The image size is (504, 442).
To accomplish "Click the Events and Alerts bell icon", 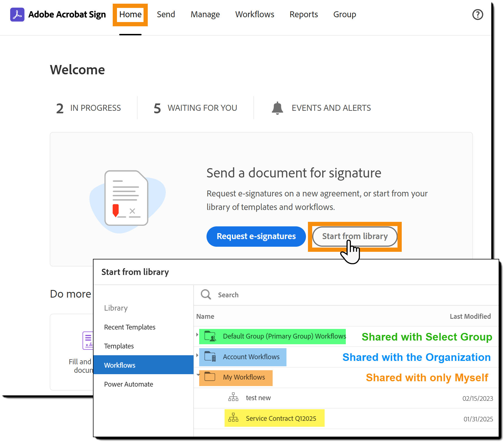I will [278, 107].
